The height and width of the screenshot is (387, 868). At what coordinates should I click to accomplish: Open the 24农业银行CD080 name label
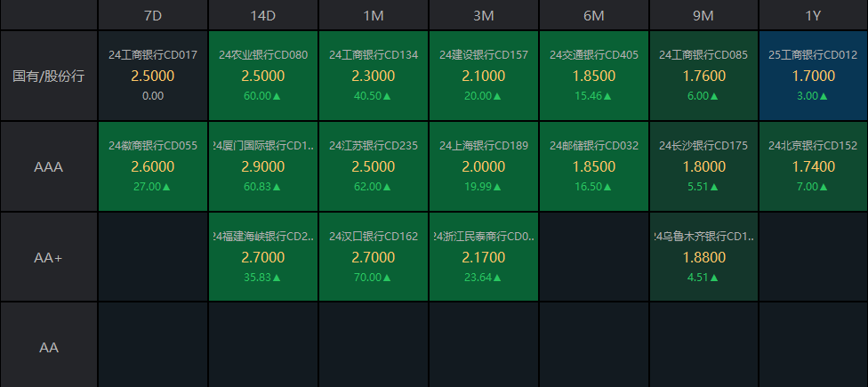[263, 55]
